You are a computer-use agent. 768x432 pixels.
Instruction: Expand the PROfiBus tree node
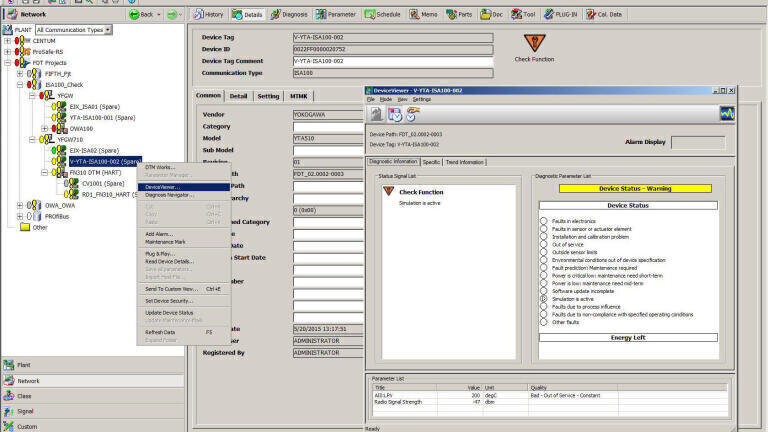(x=20, y=216)
